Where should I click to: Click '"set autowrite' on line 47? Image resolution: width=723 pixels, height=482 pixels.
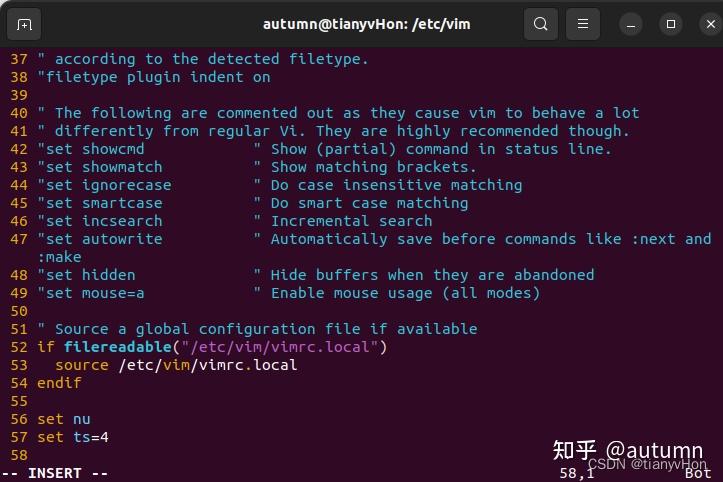point(100,239)
